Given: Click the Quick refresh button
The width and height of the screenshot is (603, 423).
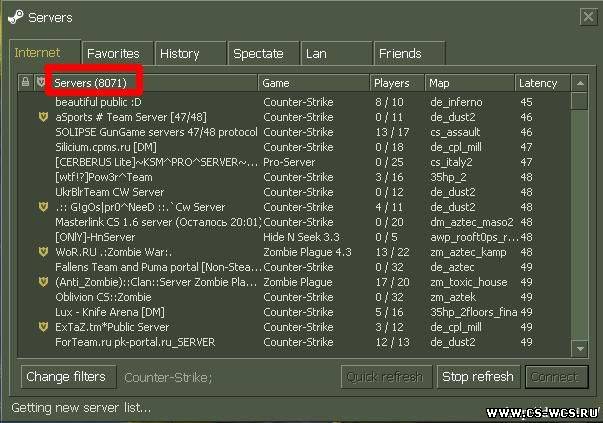Looking at the screenshot, I should click(386, 376).
